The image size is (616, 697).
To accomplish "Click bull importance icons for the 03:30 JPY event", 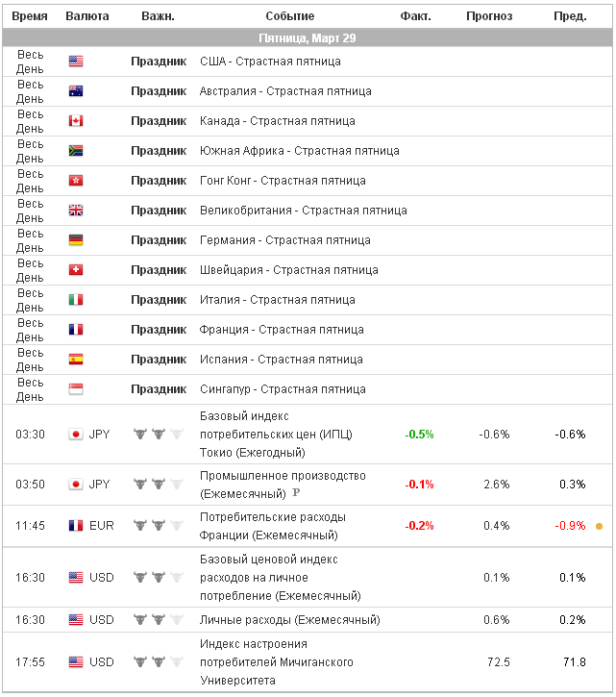I will [x=158, y=434].
